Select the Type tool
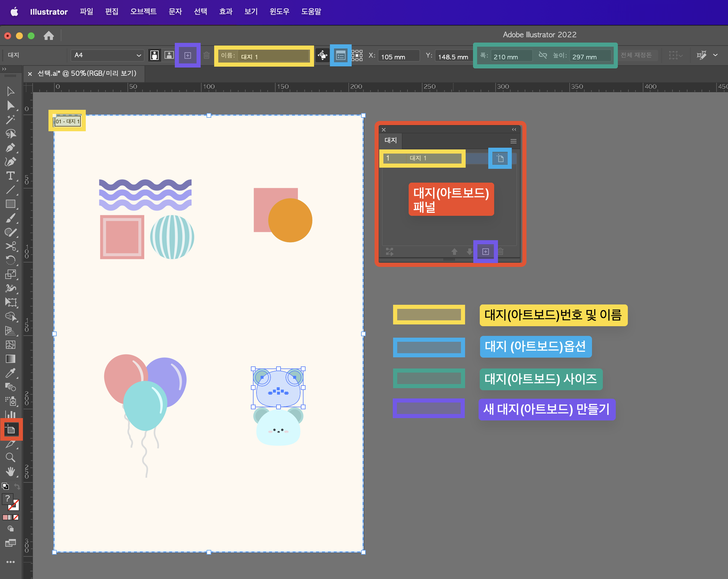Image resolution: width=728 pixels, height=579 pixels. (x=10, y=176)
